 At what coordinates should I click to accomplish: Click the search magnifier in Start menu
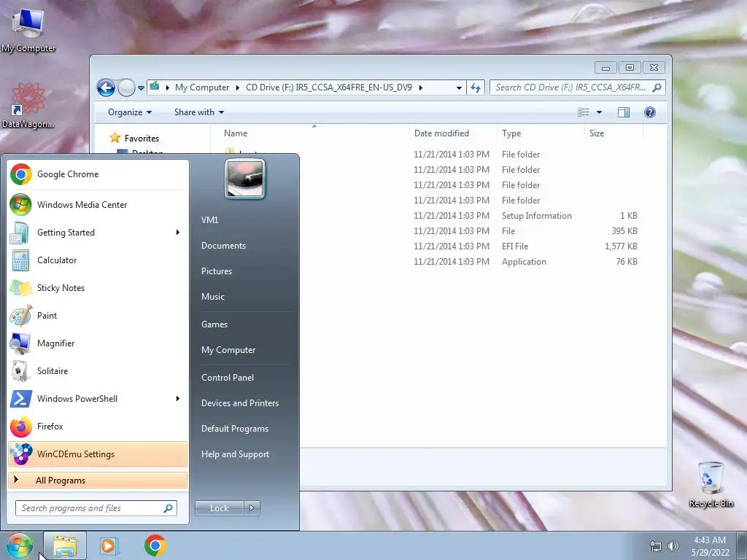(169, 508)
